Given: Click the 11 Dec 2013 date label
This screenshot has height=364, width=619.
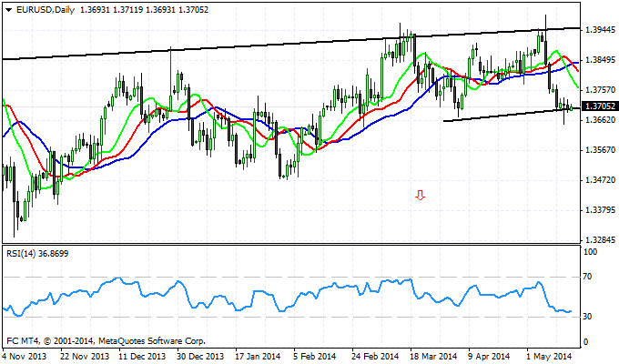Looking at the screenshot, I should coord(142,357).
